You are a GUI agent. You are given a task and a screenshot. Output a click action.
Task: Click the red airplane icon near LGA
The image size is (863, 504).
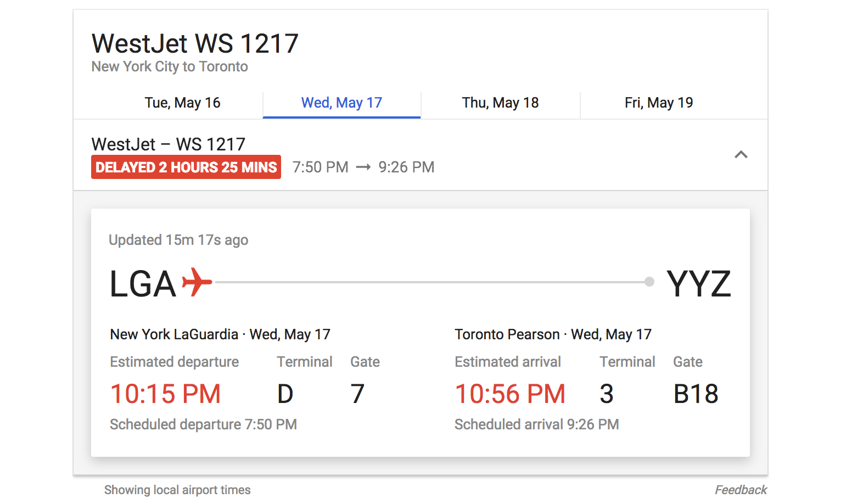[x=197, y=282]
